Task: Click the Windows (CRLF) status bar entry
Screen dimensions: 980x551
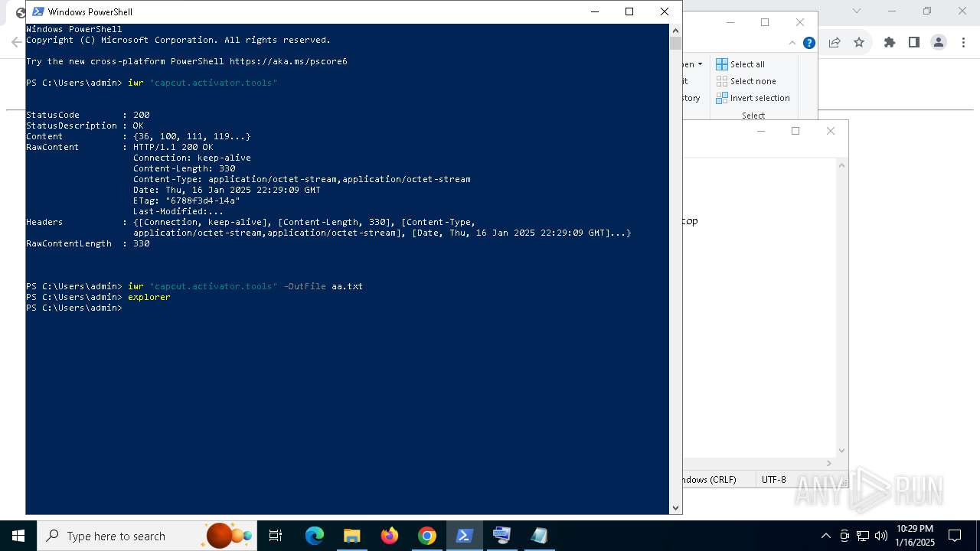Action: tap(710, 480)
